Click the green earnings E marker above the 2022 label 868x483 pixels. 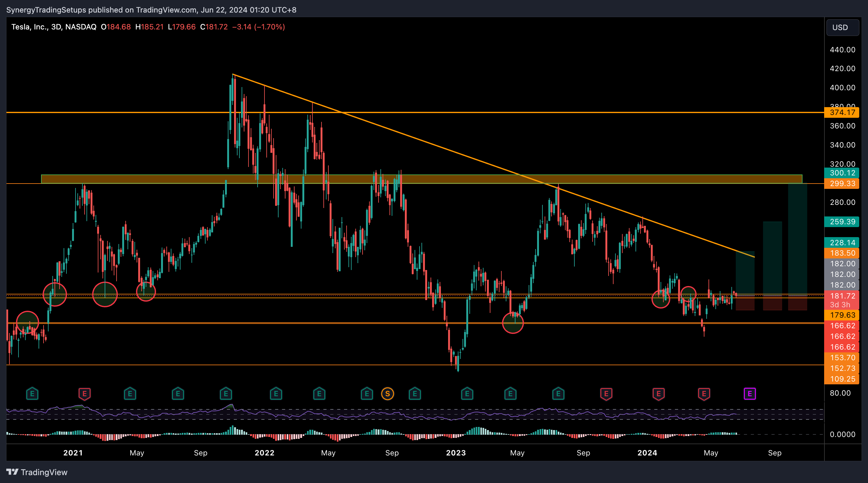point(276,393)
